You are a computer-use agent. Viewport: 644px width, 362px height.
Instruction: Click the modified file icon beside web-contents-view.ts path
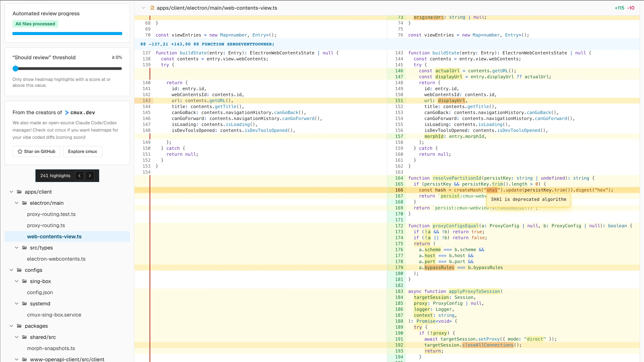tap(152, 8)
